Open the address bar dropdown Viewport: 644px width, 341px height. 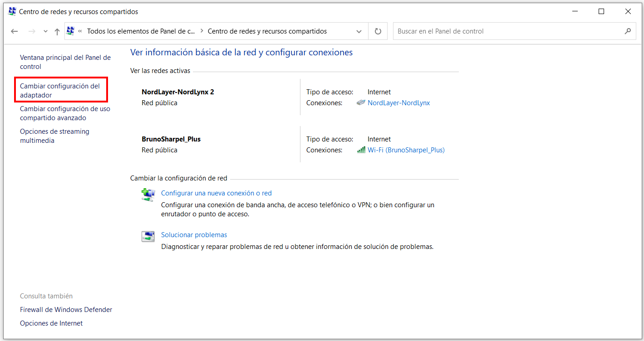point(359,31)
